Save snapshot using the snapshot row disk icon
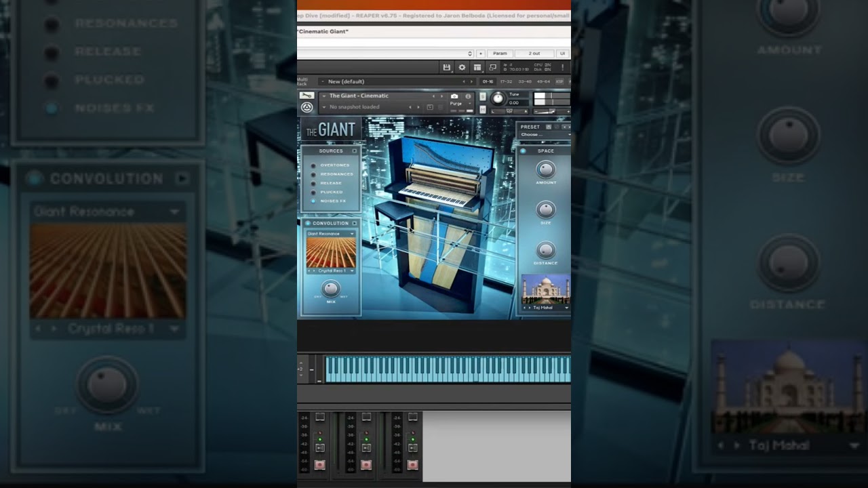 pos(430,107)
